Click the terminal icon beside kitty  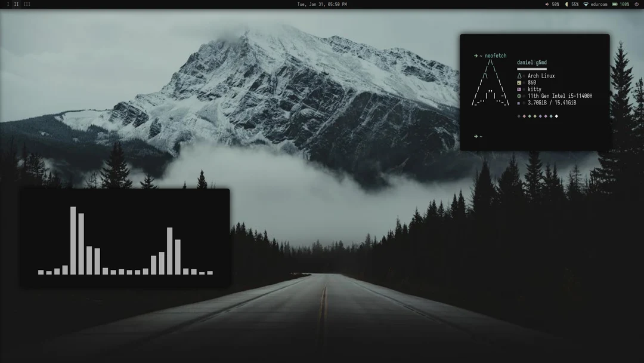click(x=519, y=89)
